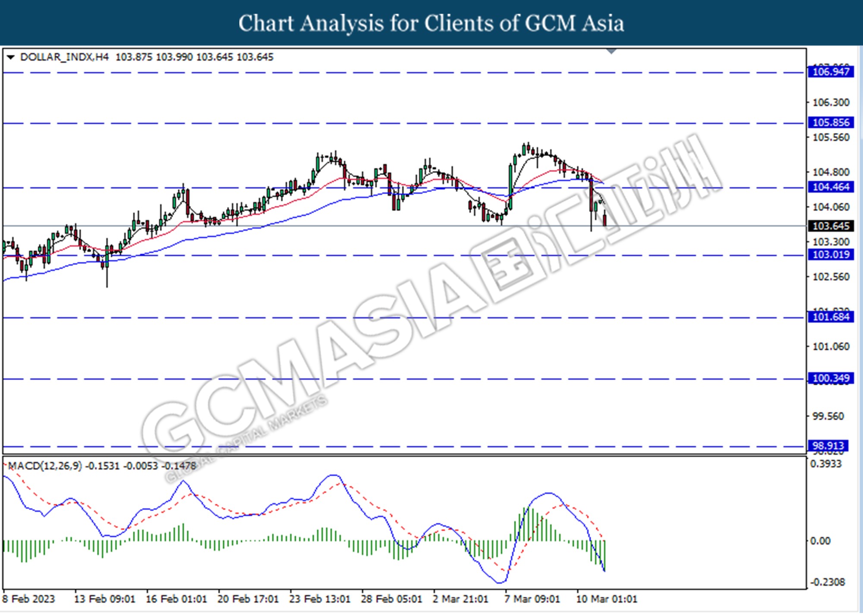
Task: Click the 23 Feb 13:01 time label
Action: (x=320, y=599)
